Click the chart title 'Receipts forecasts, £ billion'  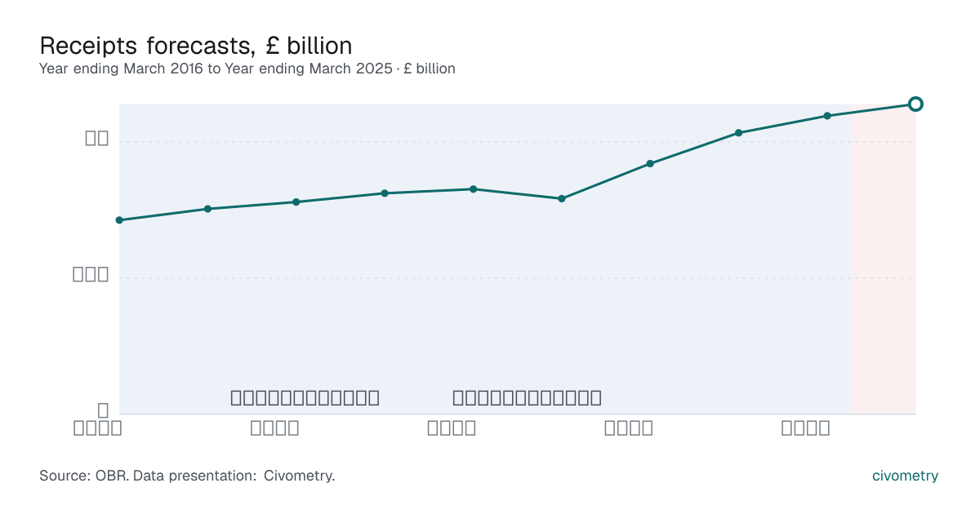coord(196,45)
